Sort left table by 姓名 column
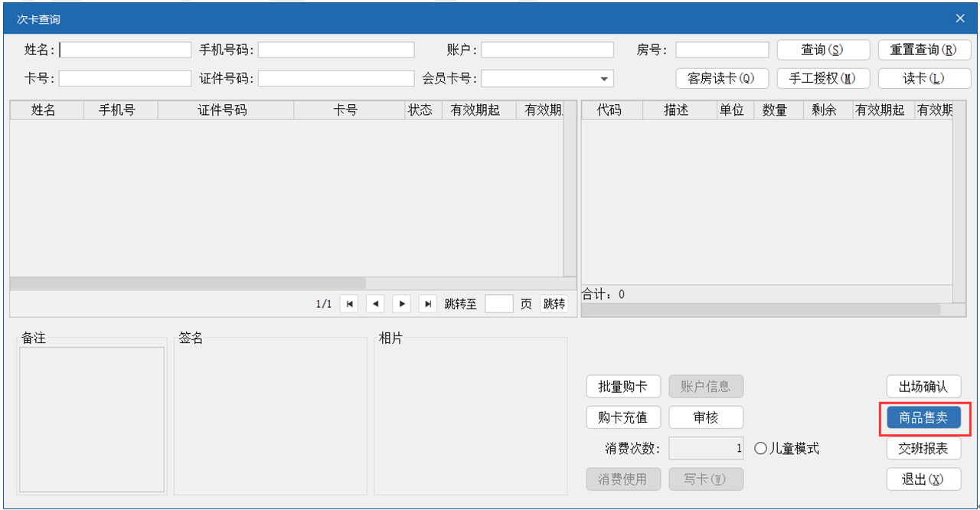Screen dimensions: 980x510 coord(46,110)
